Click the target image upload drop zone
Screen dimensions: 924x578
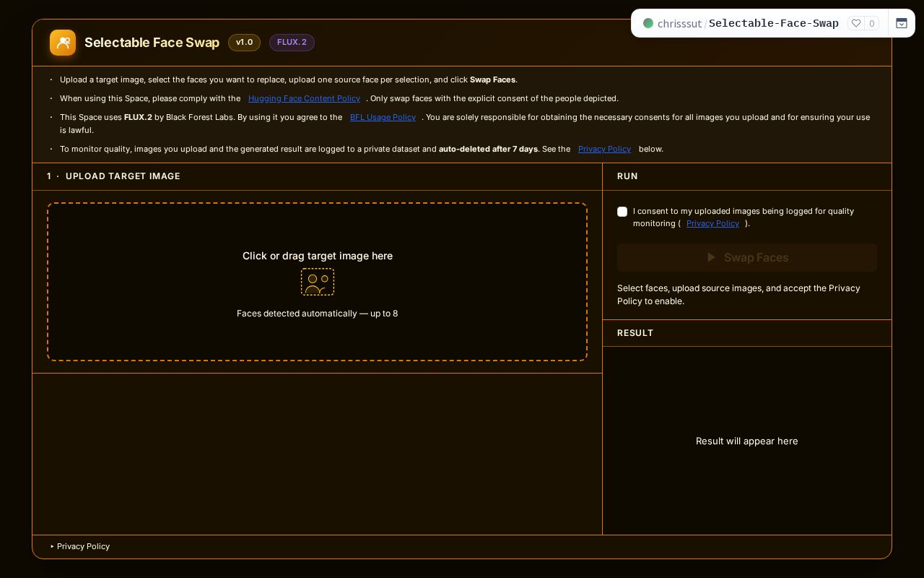318,282
